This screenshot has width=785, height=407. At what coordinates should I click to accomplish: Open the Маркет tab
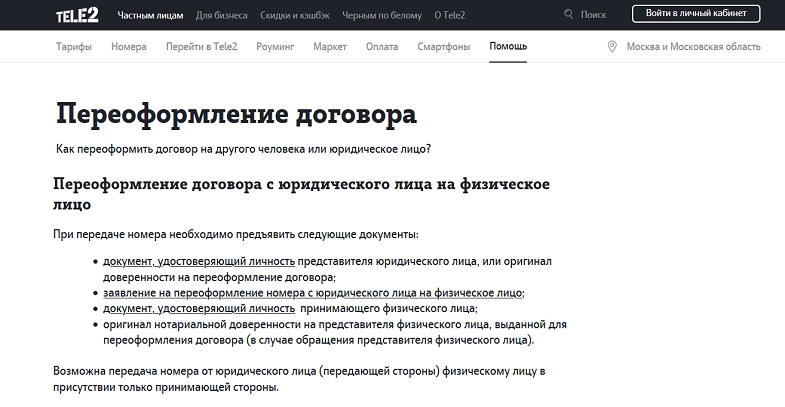point(330,47)
